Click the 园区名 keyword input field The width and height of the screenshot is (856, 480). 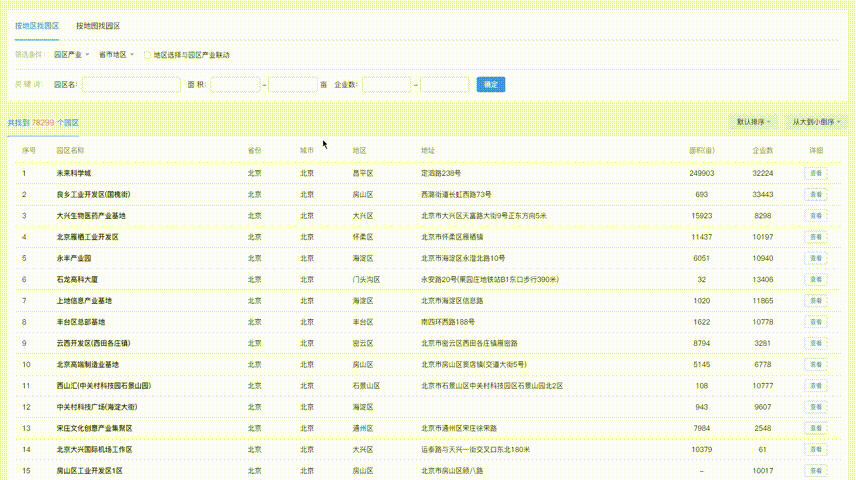tap(130, 85)
